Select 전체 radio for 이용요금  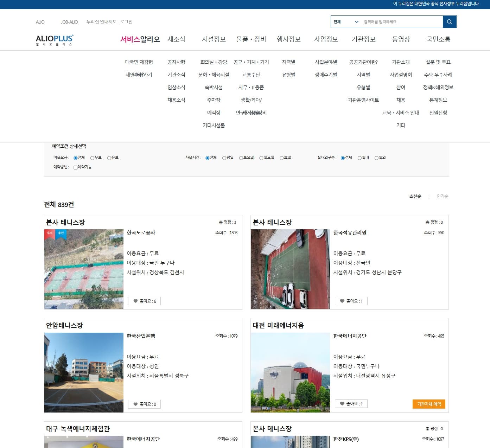(75, 158)
